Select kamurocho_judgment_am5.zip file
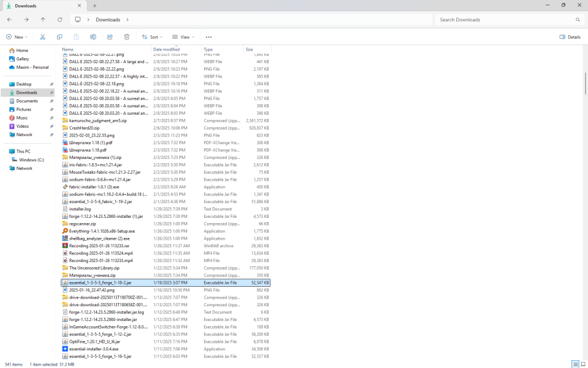The width and height of the screenshot is (588, 368). [165, 121]
